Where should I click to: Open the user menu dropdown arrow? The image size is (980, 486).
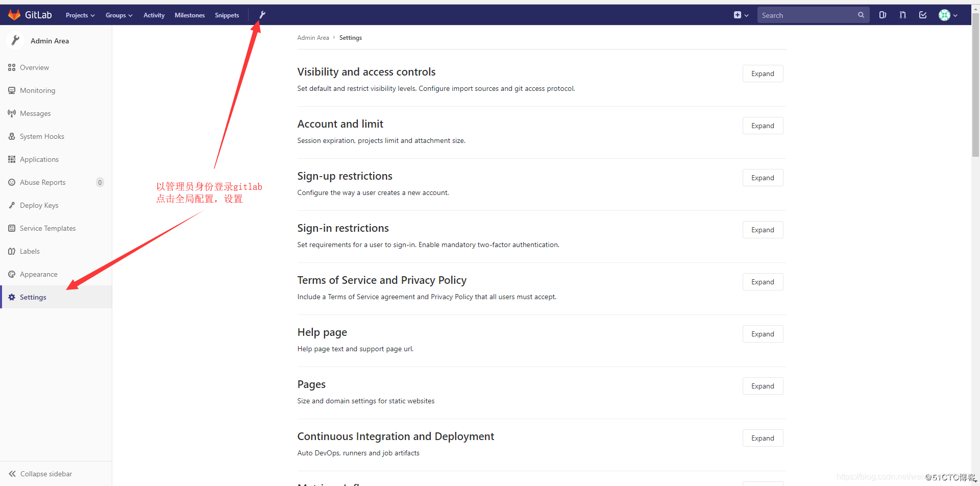(955, 15)
